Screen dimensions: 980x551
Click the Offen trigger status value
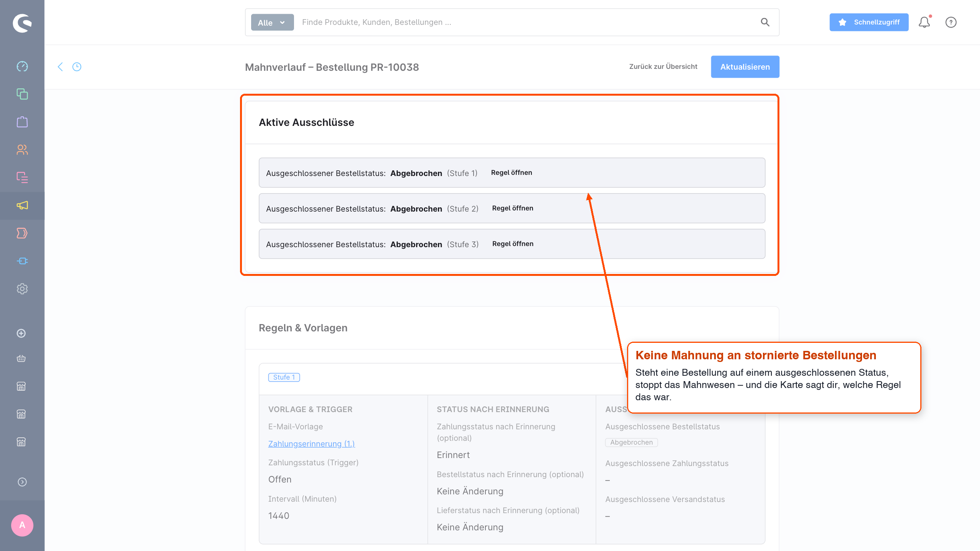click(280, 479)
